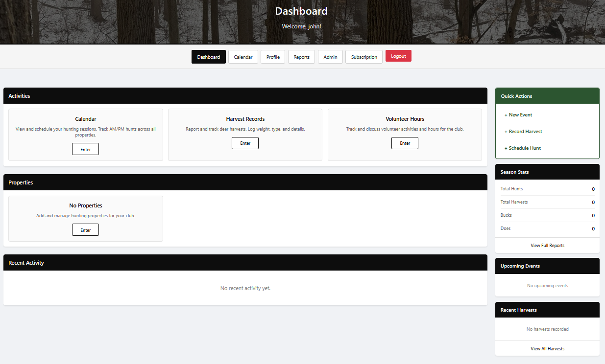This screenshot has height=364, width=605.
Task: Open the New Event quick action
Action: [518, 114]
